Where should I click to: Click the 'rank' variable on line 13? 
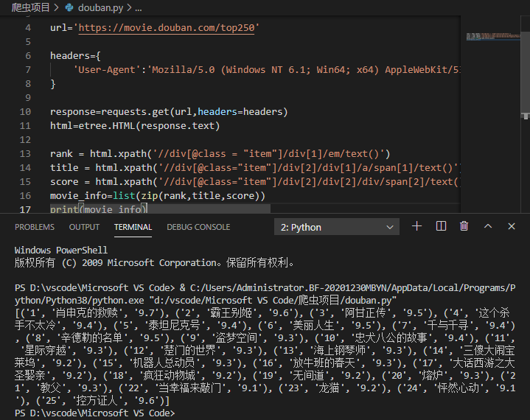click(61, 154)
